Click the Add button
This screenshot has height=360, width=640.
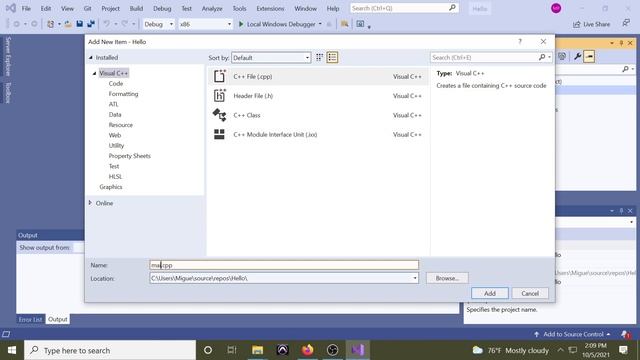click(x=490, y=293)
